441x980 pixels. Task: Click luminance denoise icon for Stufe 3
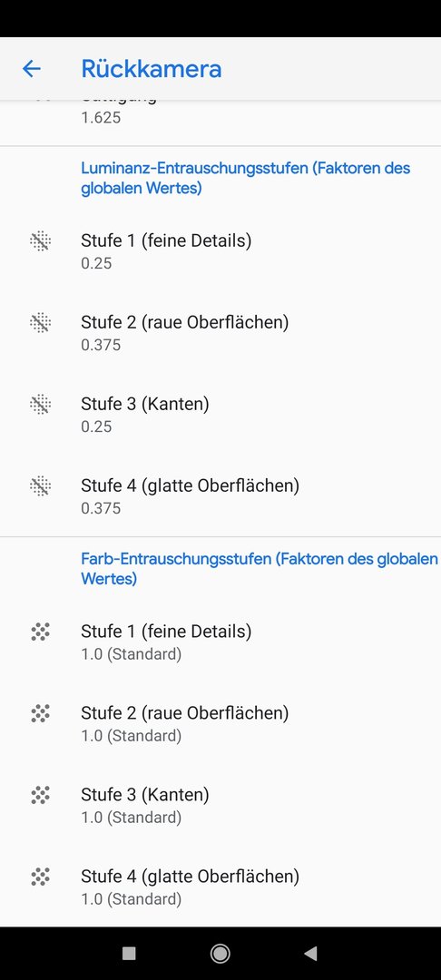[41, 405]
